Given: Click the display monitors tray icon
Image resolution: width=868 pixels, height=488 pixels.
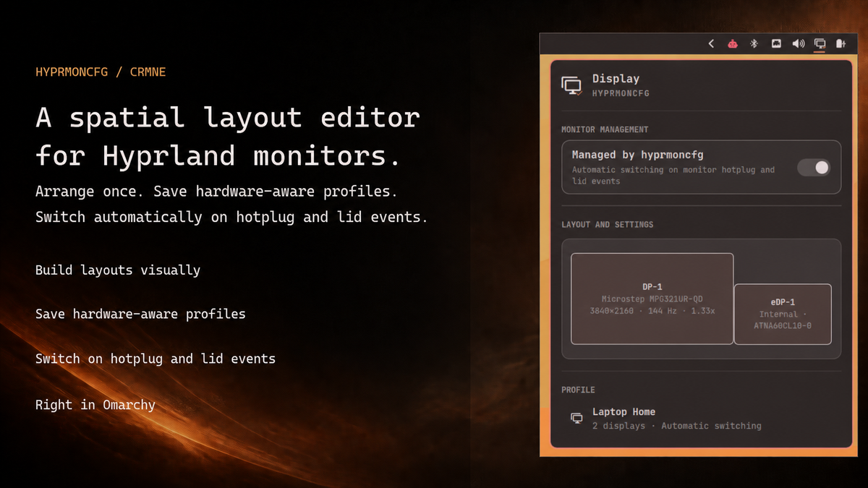Looking at the screenshot, I should tap(820, 43).
